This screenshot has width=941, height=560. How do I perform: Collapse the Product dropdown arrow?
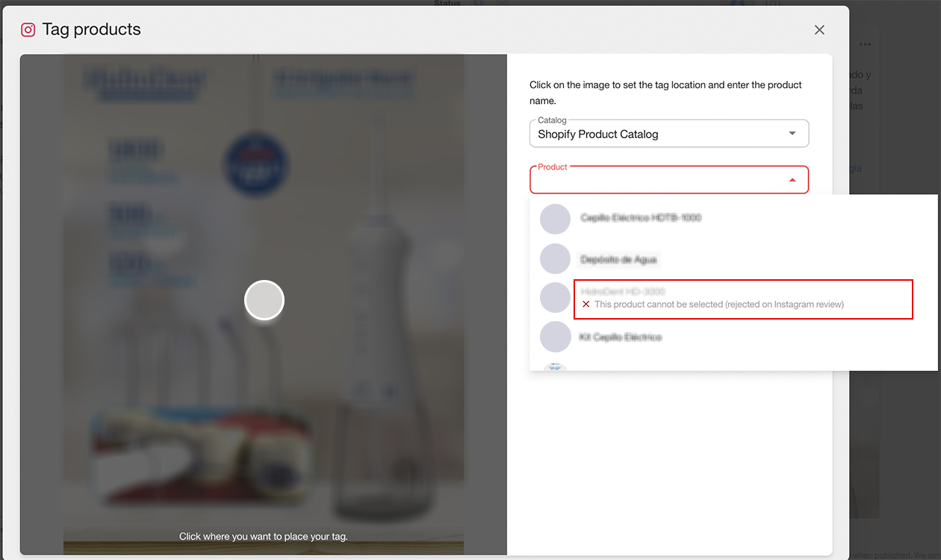pyautogui.click(x=792, y=180)
